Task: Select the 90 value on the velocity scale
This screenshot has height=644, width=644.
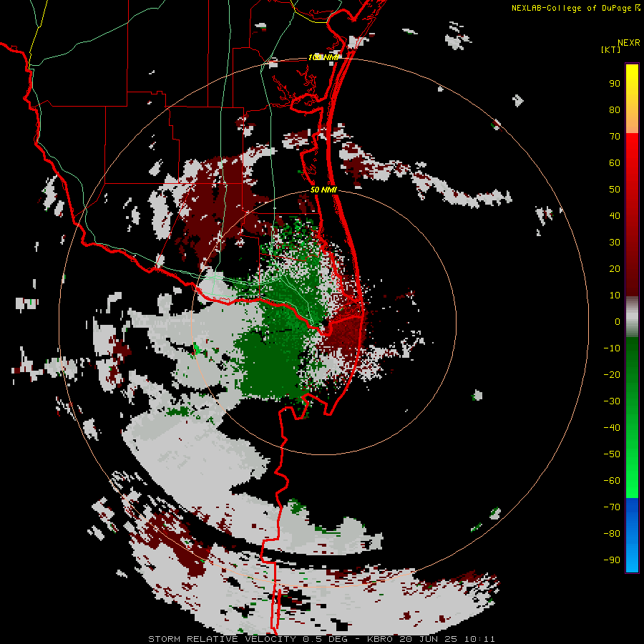Action: (615, 84)
